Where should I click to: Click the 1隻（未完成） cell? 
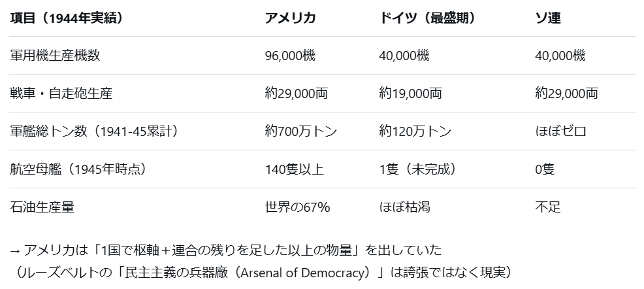(417, 169)
